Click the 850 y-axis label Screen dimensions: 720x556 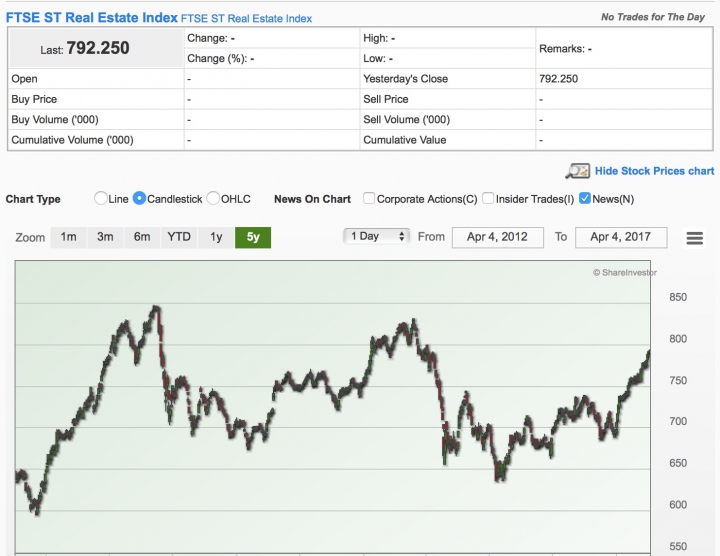678,297
